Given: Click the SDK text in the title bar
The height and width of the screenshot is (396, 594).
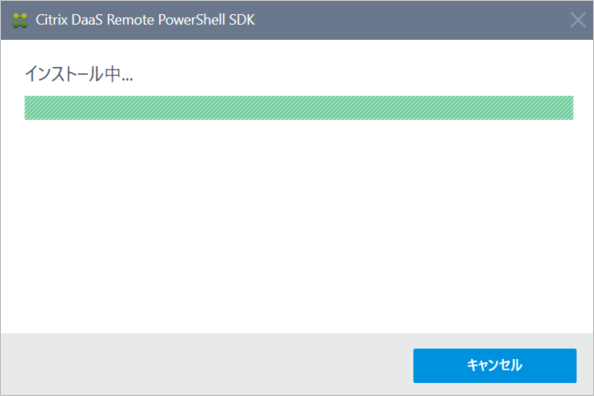Looking at the screenshot, I should 242,20.
